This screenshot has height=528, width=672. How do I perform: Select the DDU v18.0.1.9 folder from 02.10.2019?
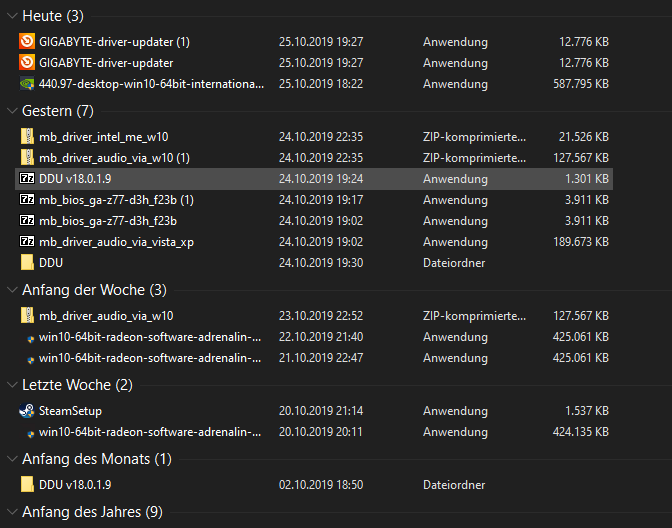click(75, 484)
